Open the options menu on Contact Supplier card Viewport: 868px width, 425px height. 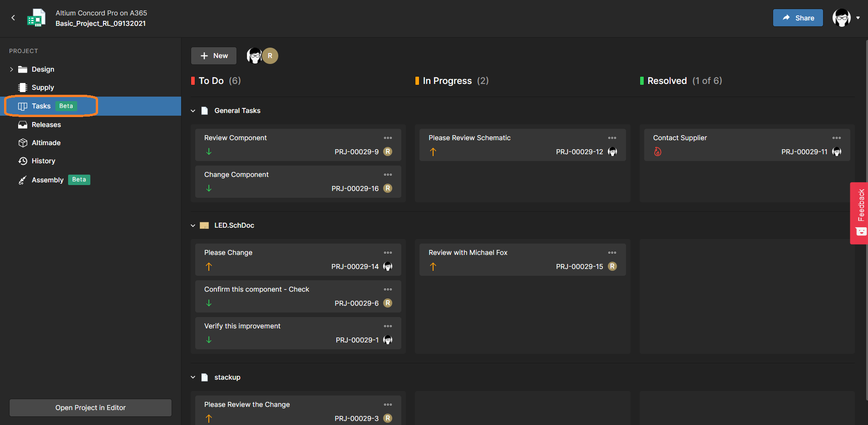(837, 138)
